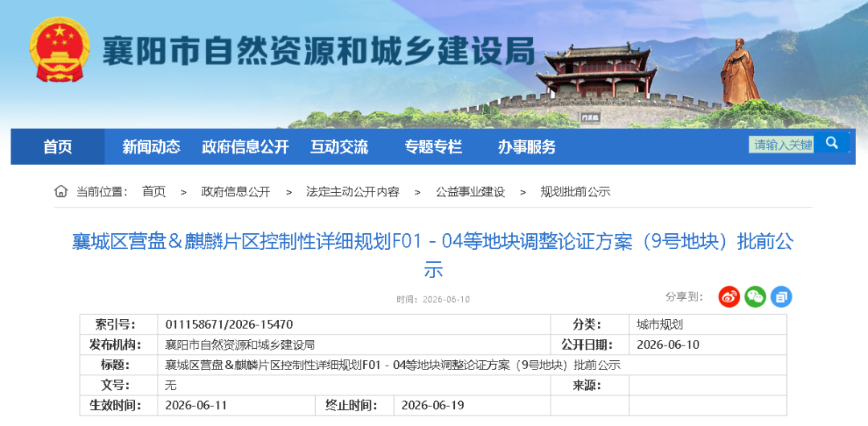Click the 标题 row title text

tap(393, 364)
